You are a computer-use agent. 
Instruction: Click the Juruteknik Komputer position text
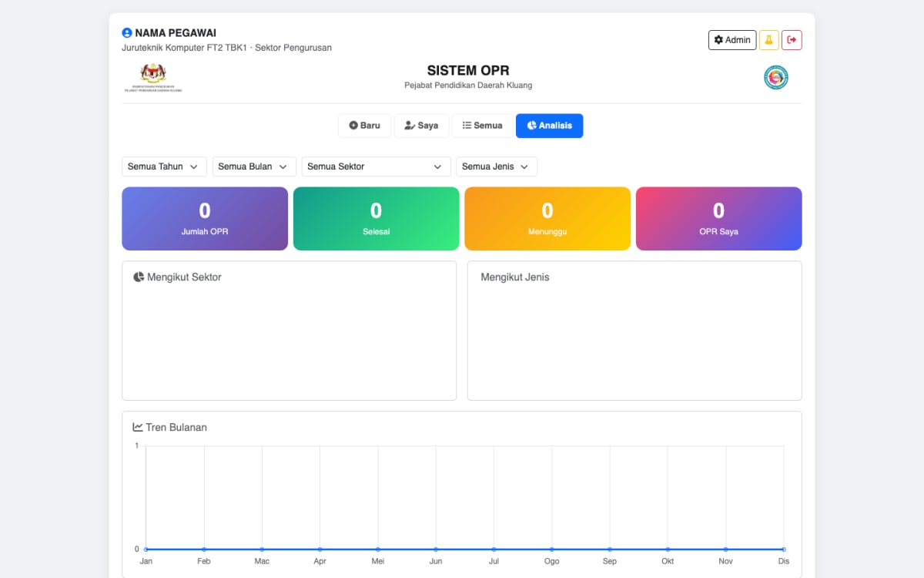point(226,48)
